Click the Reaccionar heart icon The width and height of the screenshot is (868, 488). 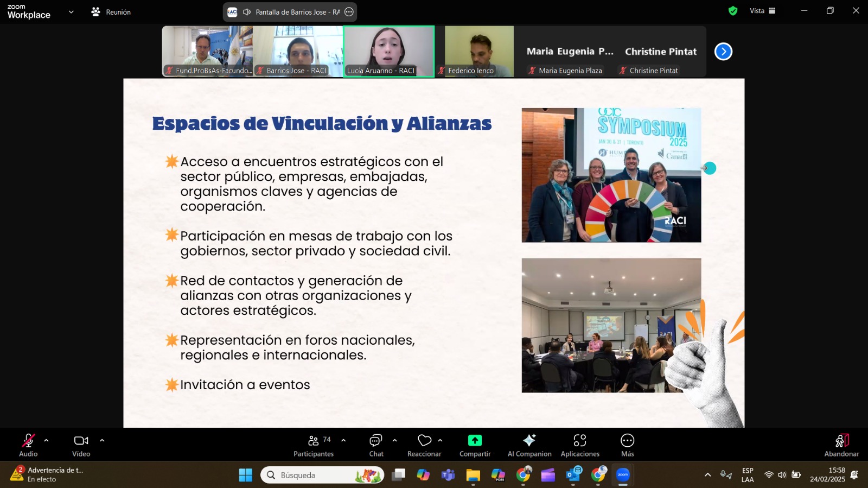point(424,440)
